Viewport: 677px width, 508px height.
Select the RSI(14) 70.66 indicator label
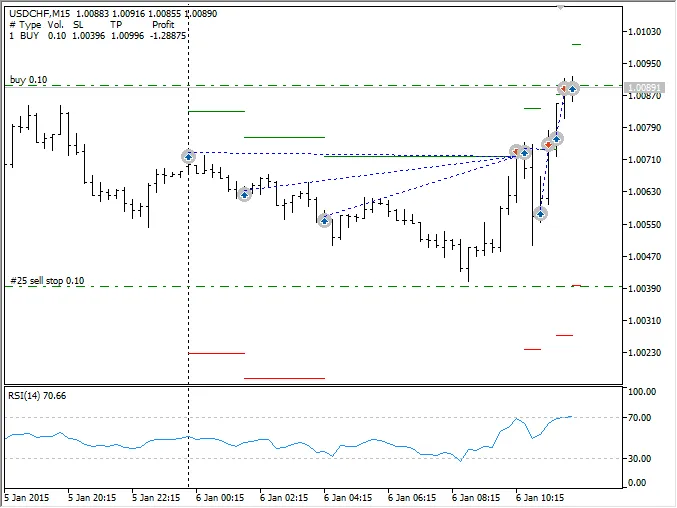coord(37,396)
